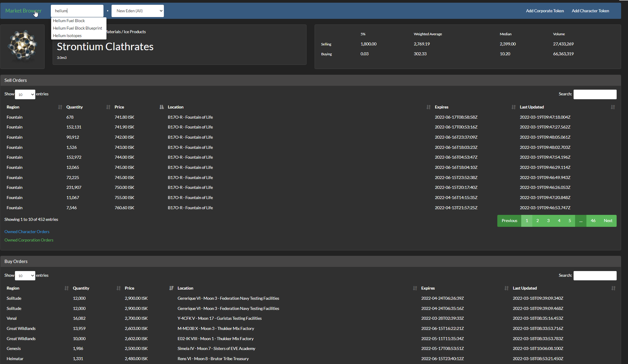This screenshot has height=364, width=628.
Task: Open the New Eden (All) region dropdown
Action: (x=138, y=11)
